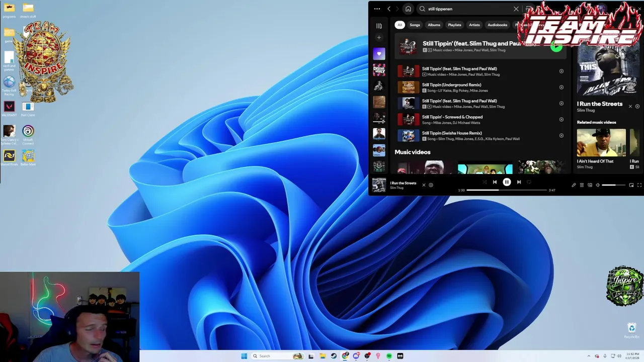Mute with the speaker volume icon
Viewport: 644px width, 362px height.
(598, 185)
